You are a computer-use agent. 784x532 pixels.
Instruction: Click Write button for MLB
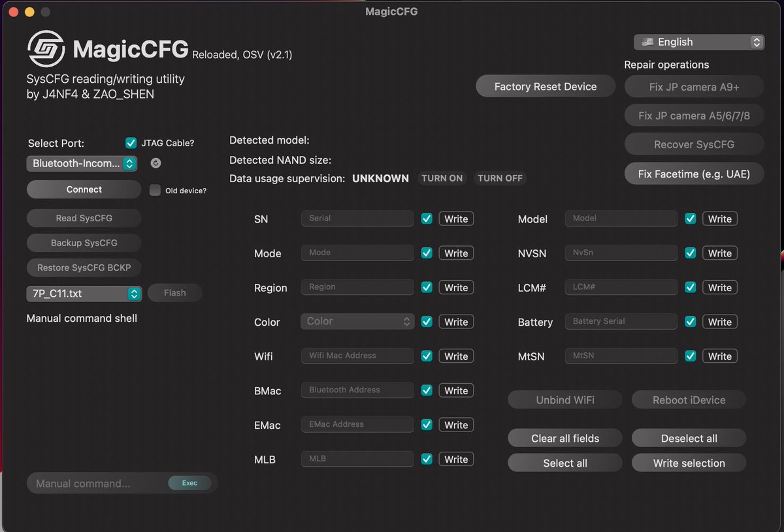pos(456,459)
